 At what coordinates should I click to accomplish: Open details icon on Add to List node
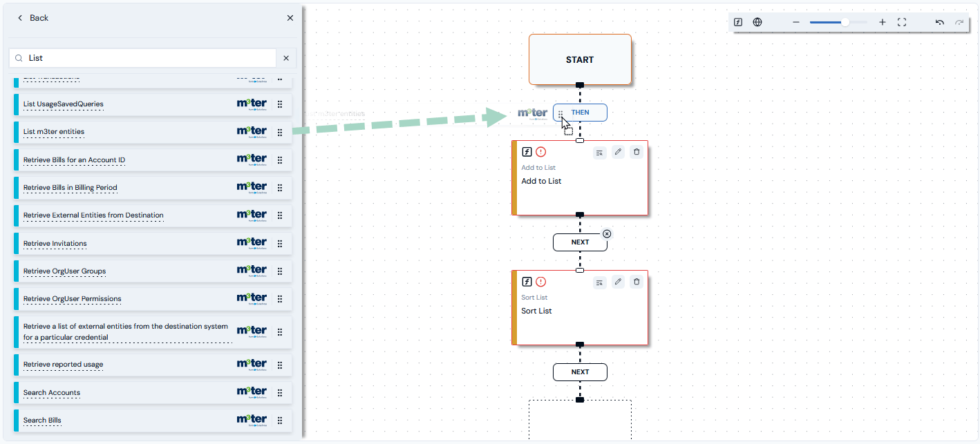pyautogui.click(x=599, y=152)
